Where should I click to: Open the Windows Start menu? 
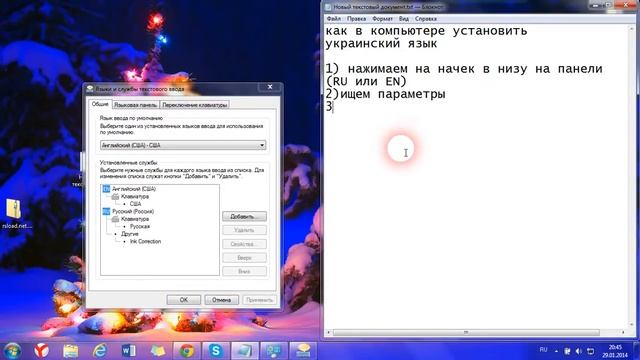[x=12, y=350]
